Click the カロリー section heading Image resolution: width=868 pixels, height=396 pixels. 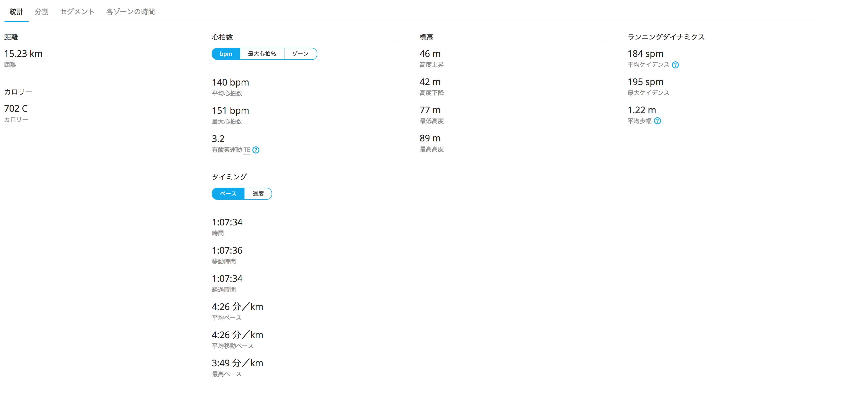point(18,92)
